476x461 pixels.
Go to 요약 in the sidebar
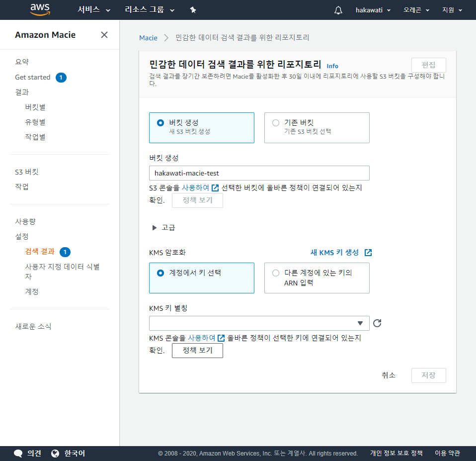(22, 62)
